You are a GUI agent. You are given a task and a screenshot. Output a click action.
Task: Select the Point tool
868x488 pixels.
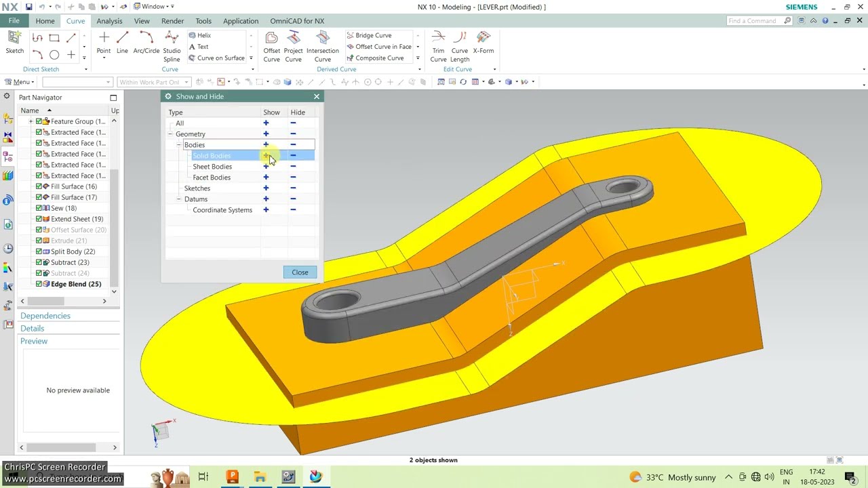104,43
